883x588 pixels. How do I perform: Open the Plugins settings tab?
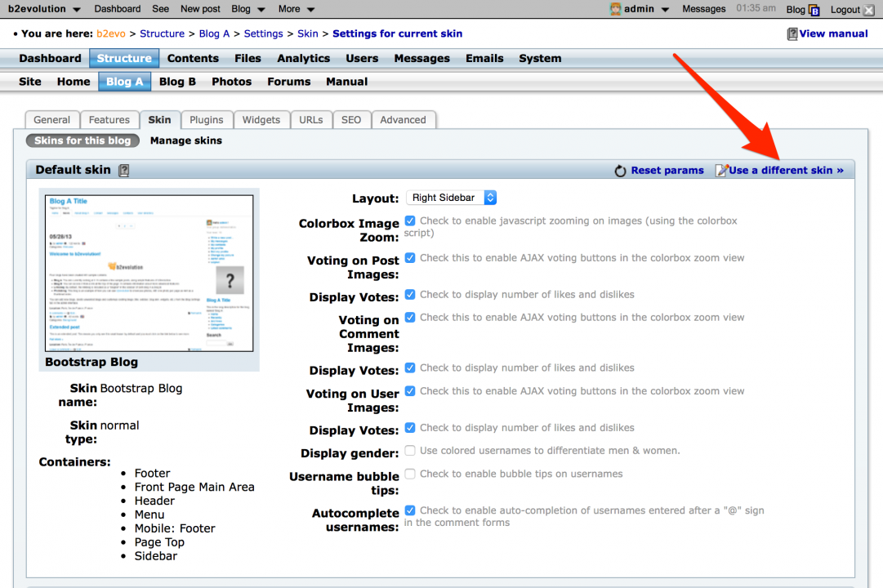point(206,120)
